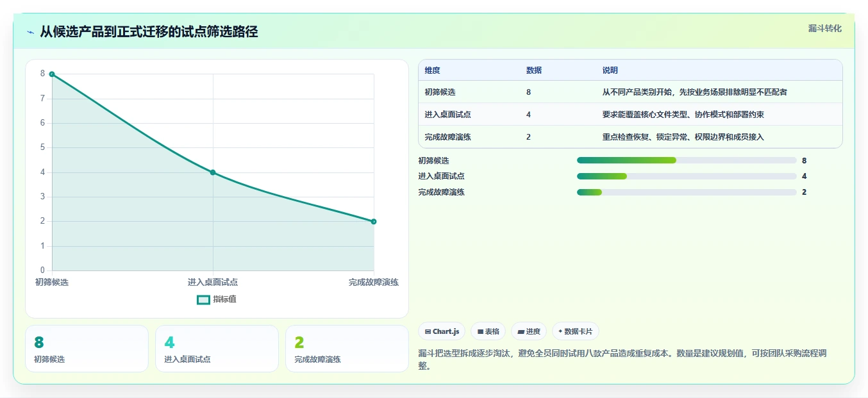
Task: Open the data card showing 4
Action: tap(217, 349)
